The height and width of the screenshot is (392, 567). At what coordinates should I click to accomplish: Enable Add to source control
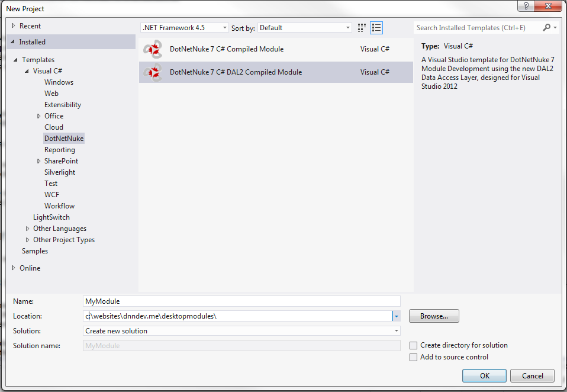point(413,357)
